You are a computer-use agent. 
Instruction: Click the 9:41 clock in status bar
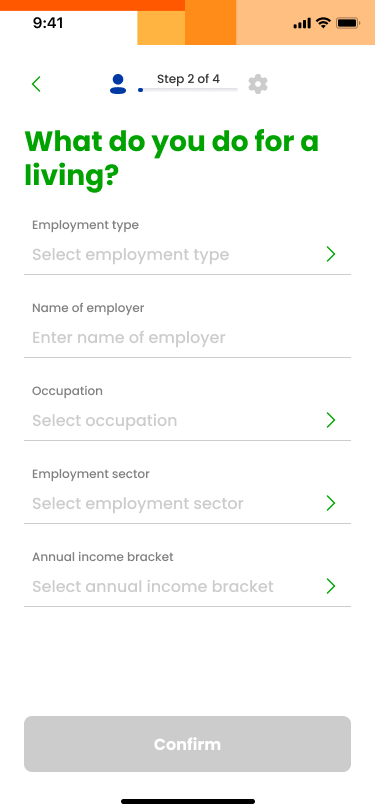coord(48,23)
